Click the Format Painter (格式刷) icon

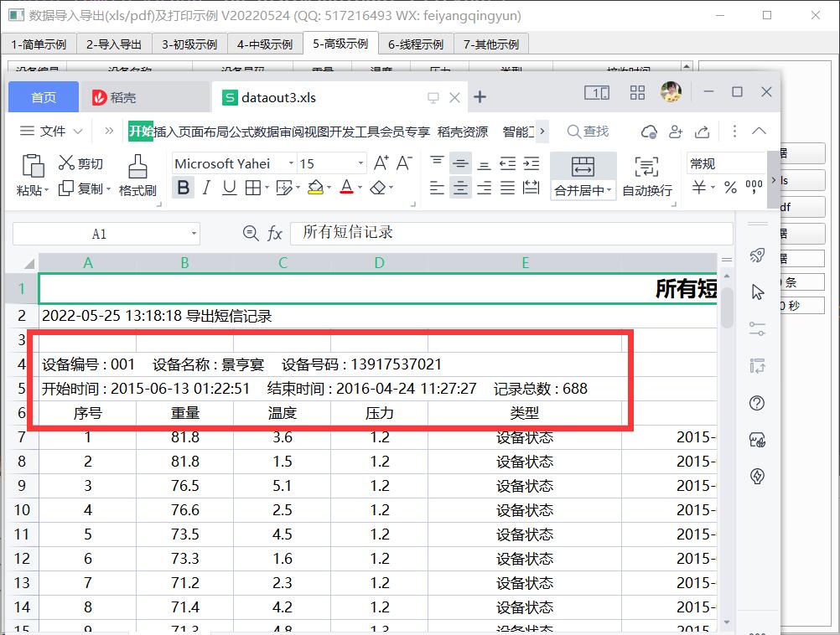tap(137, 167)
